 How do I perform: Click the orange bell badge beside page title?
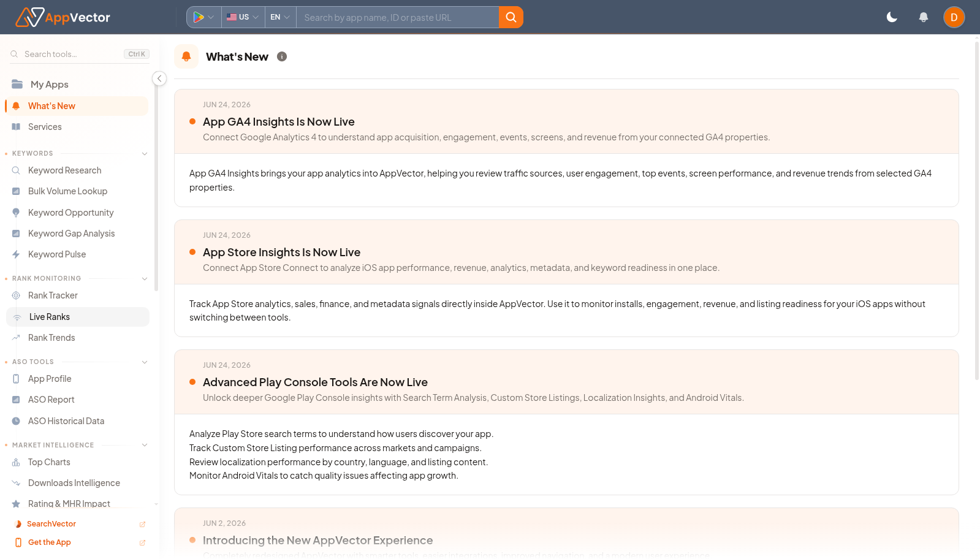click(x=186, y=56)
